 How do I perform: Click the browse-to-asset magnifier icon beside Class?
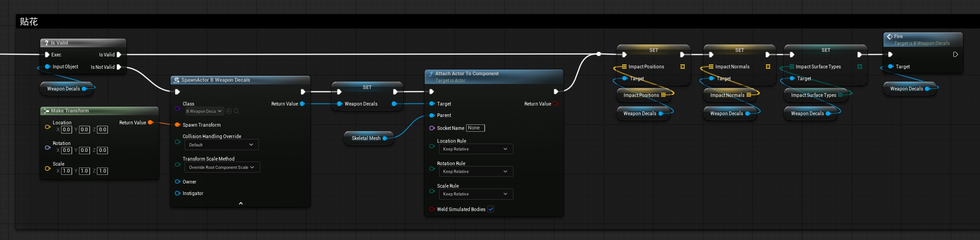[236, 111]
